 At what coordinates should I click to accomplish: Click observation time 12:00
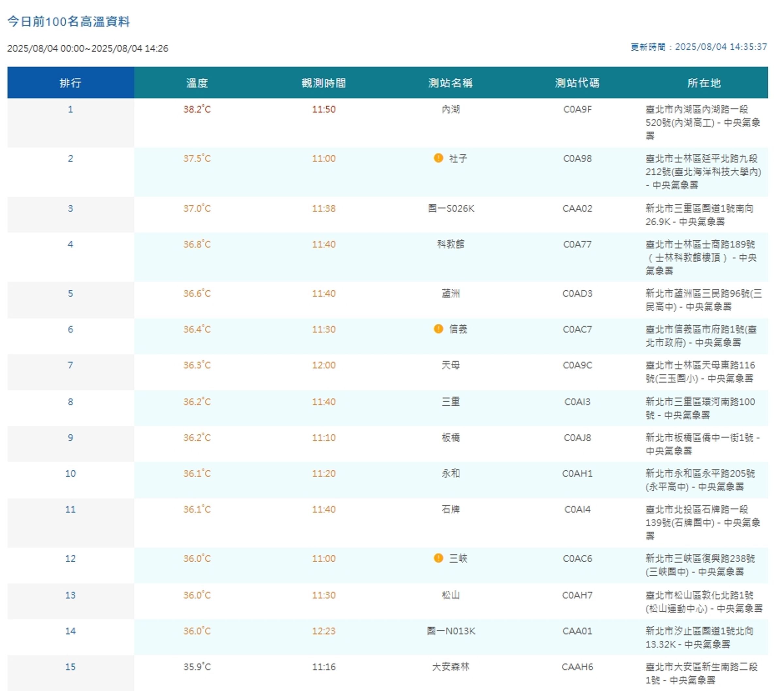[x=324, y=365]
